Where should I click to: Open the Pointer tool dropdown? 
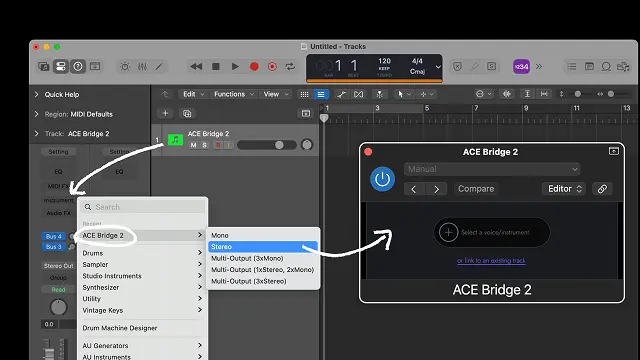(x=404, y=94)
